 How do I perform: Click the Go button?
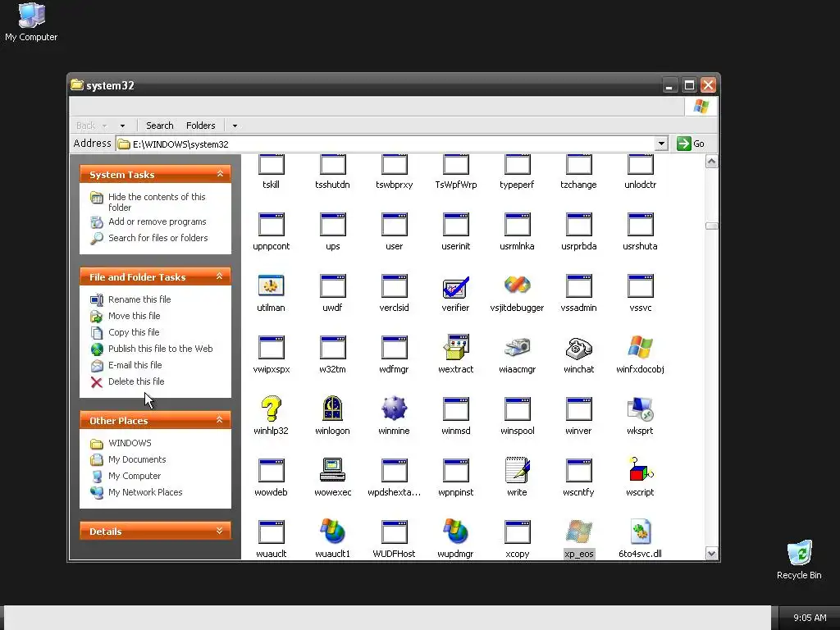[x=691, y=144]
